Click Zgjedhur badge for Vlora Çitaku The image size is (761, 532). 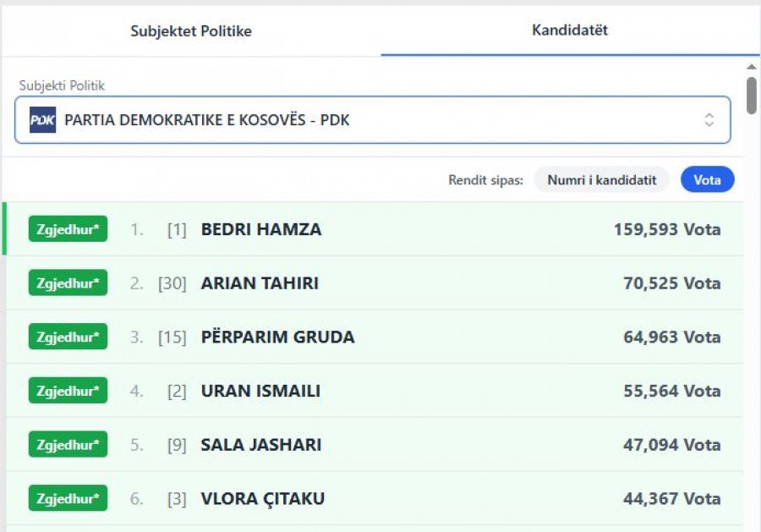(68, 499)
